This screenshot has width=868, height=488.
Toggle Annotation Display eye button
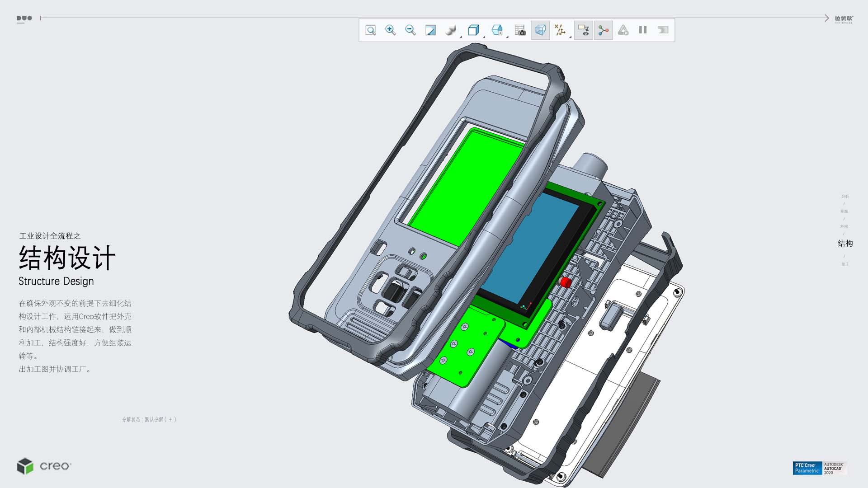(x=583, y=30)
